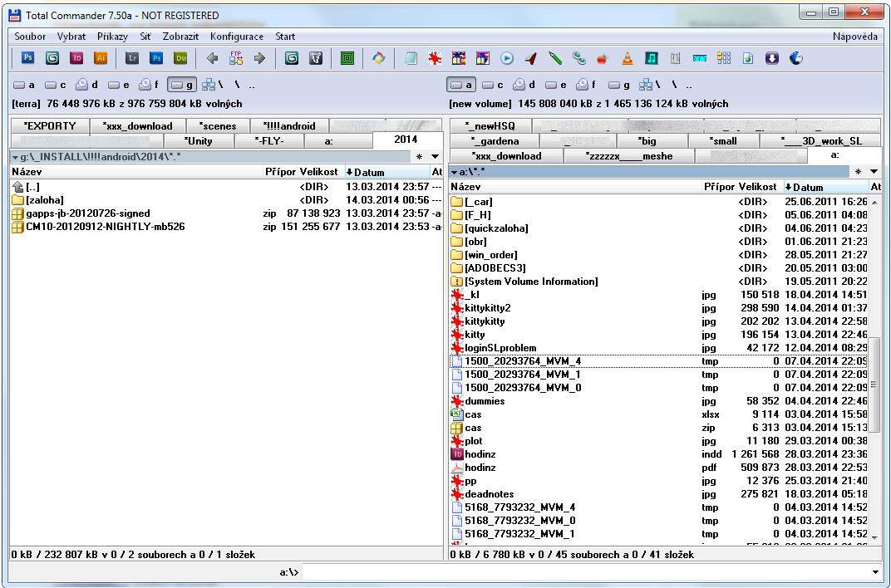Switch to the *_gardena tab
Image resolution: width=891 pixels, height=588 pixels.
click(x=495, y=140)
